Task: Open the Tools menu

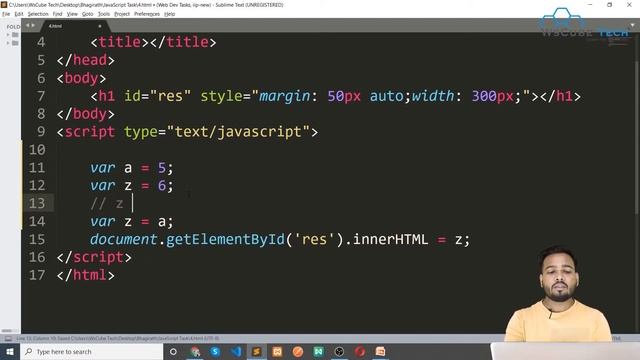Action: coord(104,14)
